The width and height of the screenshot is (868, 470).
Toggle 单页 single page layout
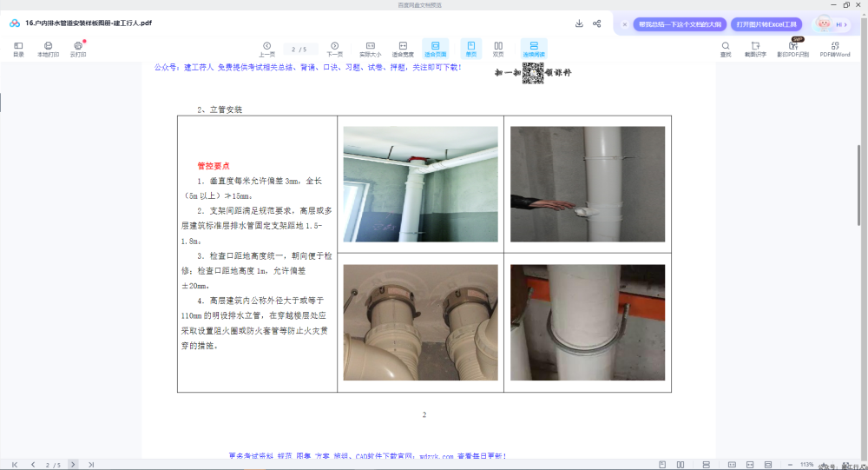[471, 49]
